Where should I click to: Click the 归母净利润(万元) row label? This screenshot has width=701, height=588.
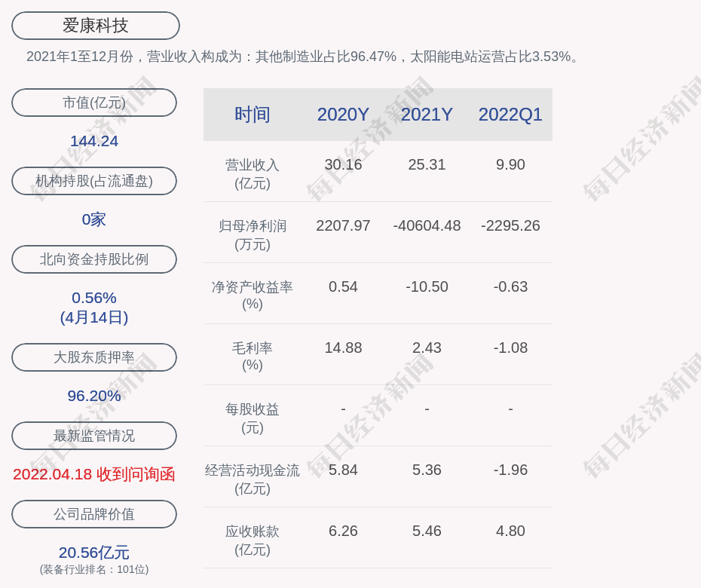[253, 235]
